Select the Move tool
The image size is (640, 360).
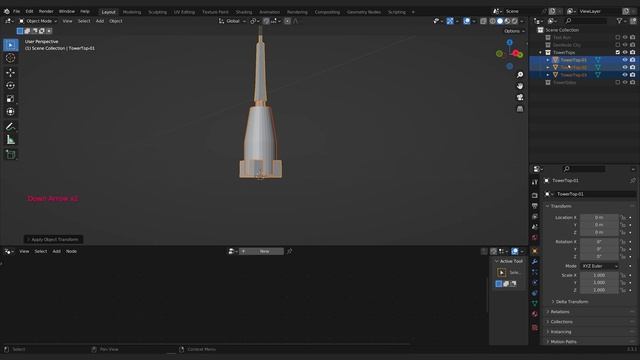point(11,72)
